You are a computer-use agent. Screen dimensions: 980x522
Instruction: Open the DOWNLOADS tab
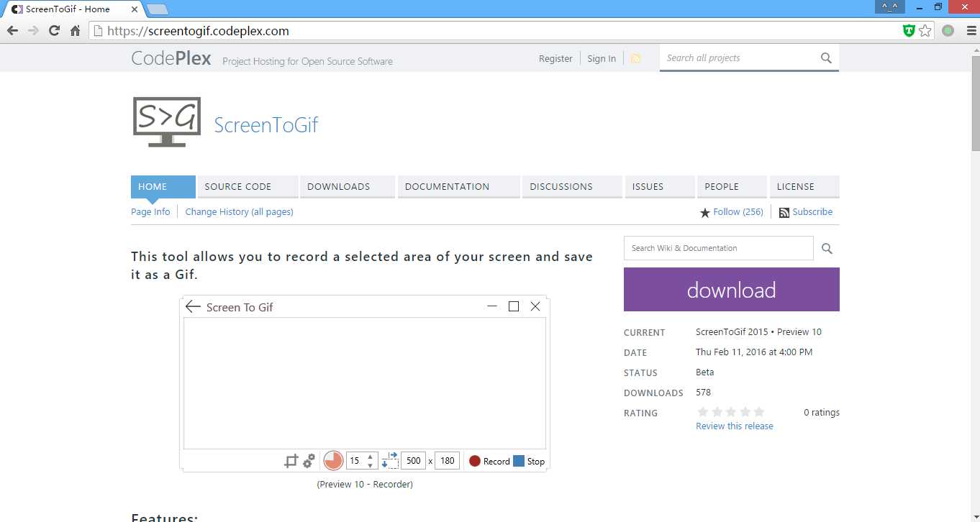coord(348,186)
